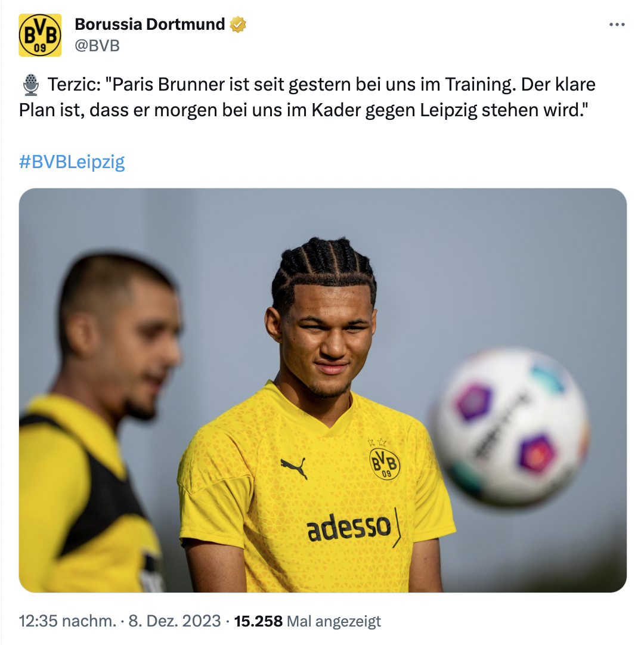Image resolution: width=644 pixels, height=645 pixels.
Task: Click the BVB crest on yellow jersey
Action: (x=385, y=463)
